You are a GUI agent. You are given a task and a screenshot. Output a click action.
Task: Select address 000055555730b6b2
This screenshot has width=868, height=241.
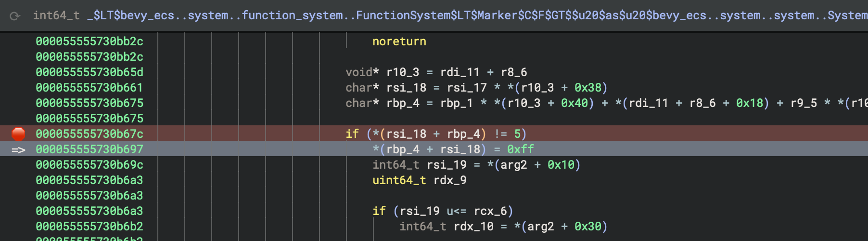89,227
